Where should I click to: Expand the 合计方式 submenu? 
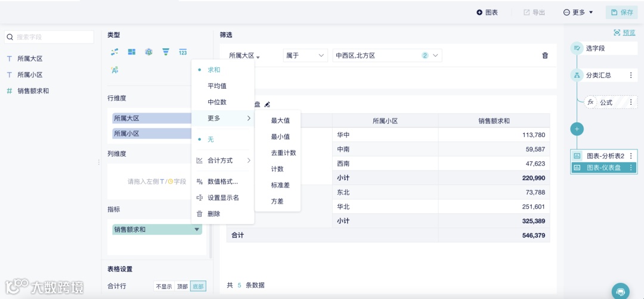(222, 160)
